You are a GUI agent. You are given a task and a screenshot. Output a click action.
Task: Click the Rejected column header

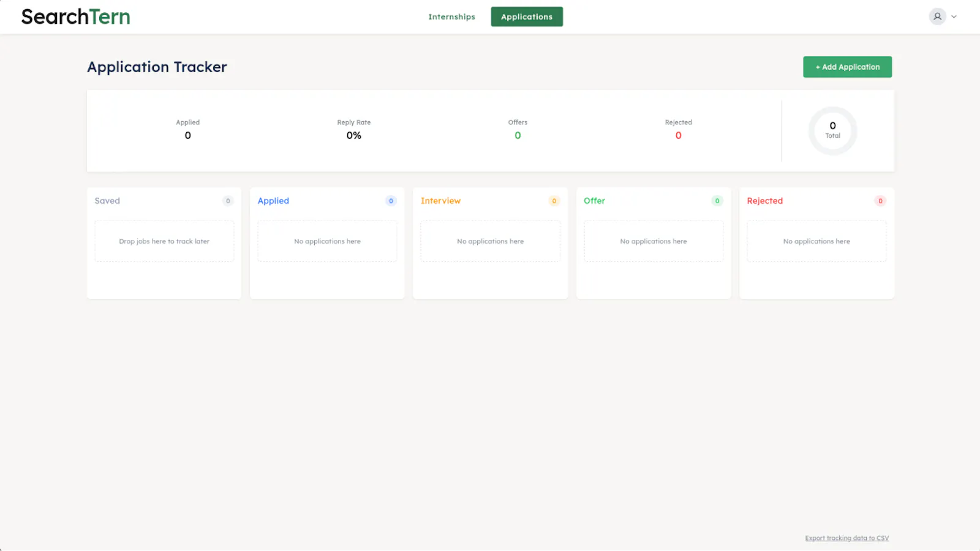[764, 201]
